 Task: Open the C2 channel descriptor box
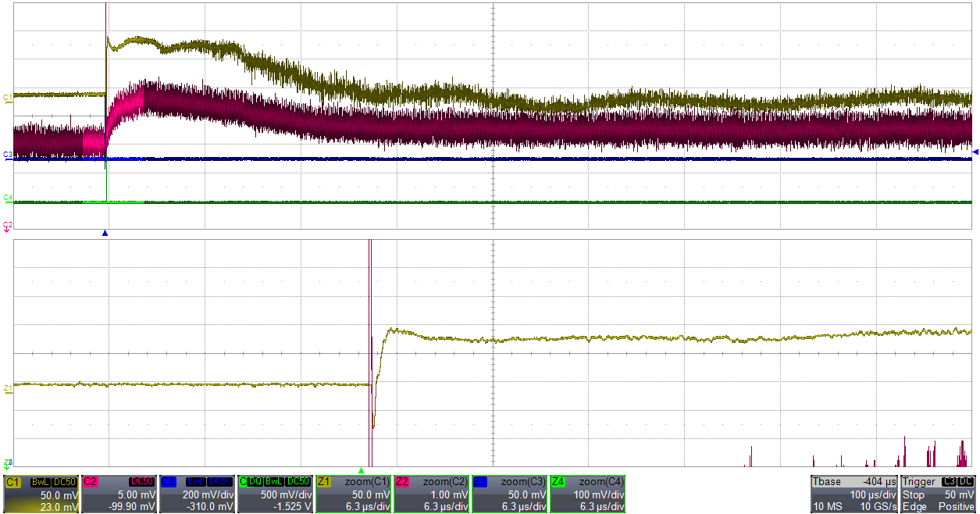[x=119, y=494]
